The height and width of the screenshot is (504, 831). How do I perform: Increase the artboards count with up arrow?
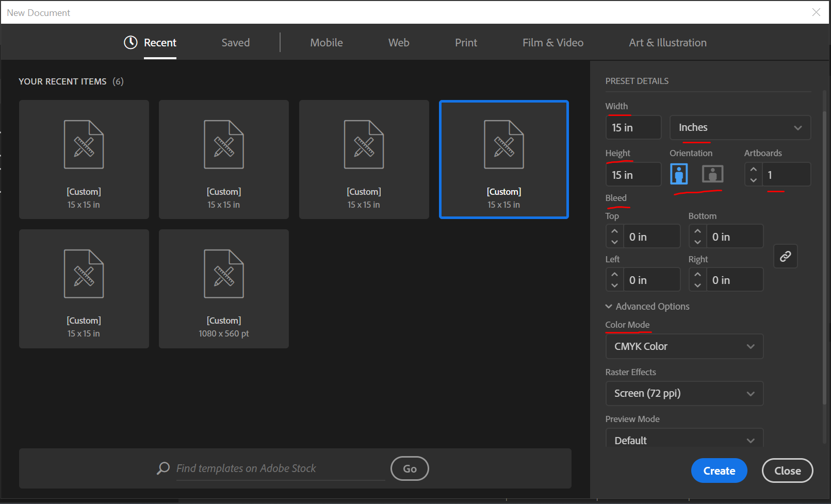[753, 170]
